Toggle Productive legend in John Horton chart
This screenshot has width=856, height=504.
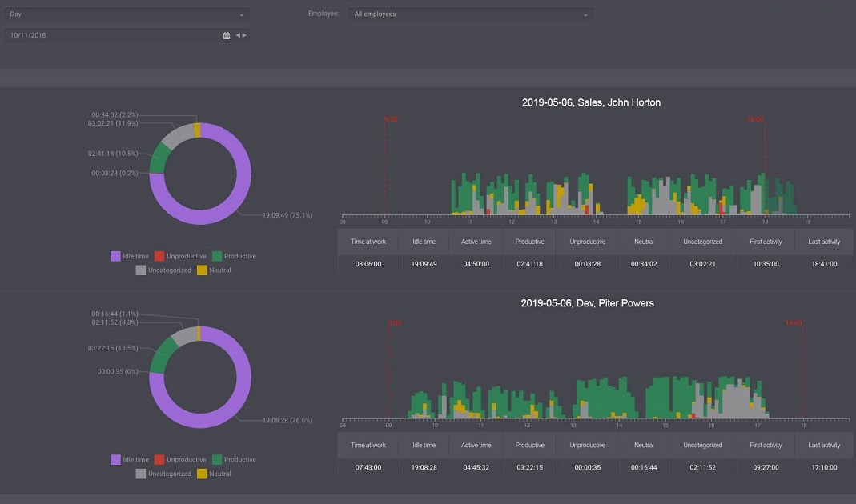point(234,256)
